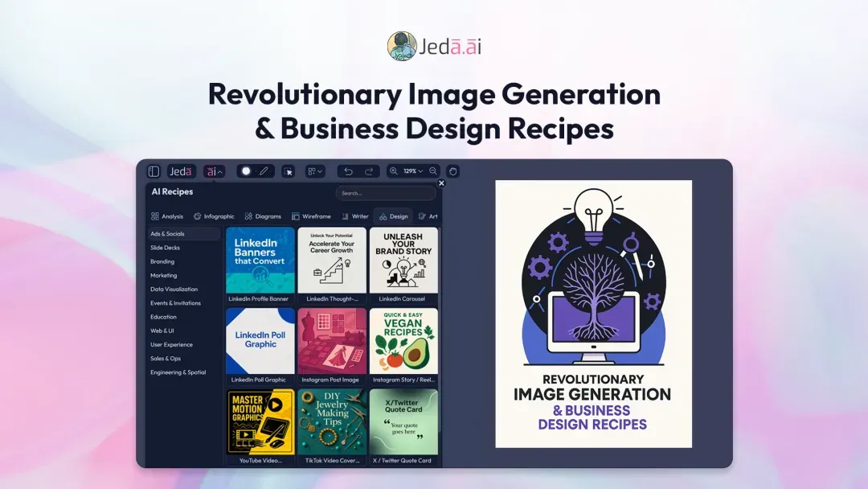Image resolution: width=868 pixels, height=489 pixels.
Task: Redo the last action
Action: (370, 171)
